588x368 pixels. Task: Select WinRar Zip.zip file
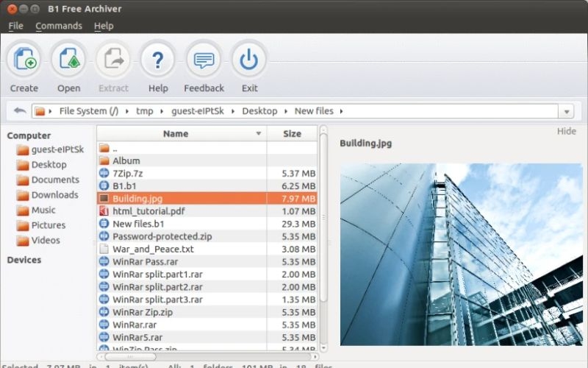207,312
